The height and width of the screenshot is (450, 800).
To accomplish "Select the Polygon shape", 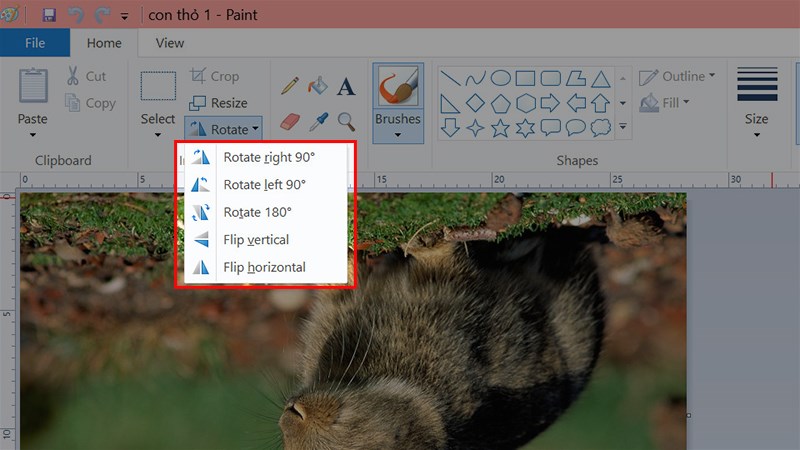I will coord(576,78).
